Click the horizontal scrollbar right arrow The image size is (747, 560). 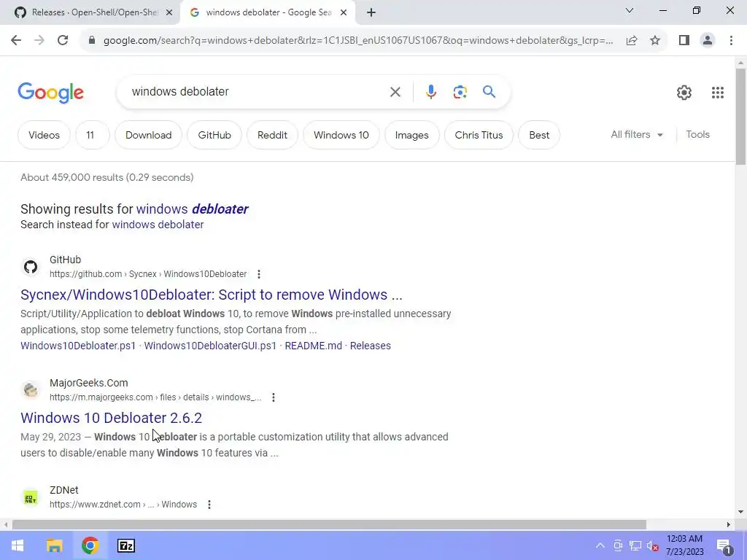pyautogui.click(x=728, y=525)
